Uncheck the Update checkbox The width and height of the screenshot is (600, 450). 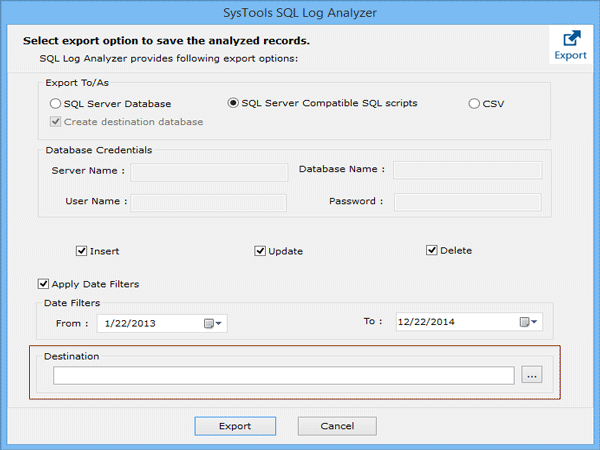pyautogui.click(x=260, y=251)
